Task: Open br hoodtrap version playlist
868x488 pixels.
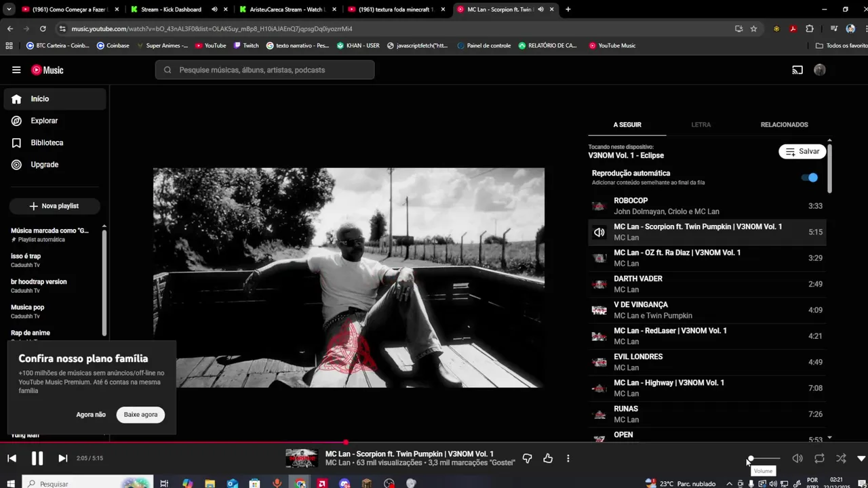Action: [x=39, y=285]
